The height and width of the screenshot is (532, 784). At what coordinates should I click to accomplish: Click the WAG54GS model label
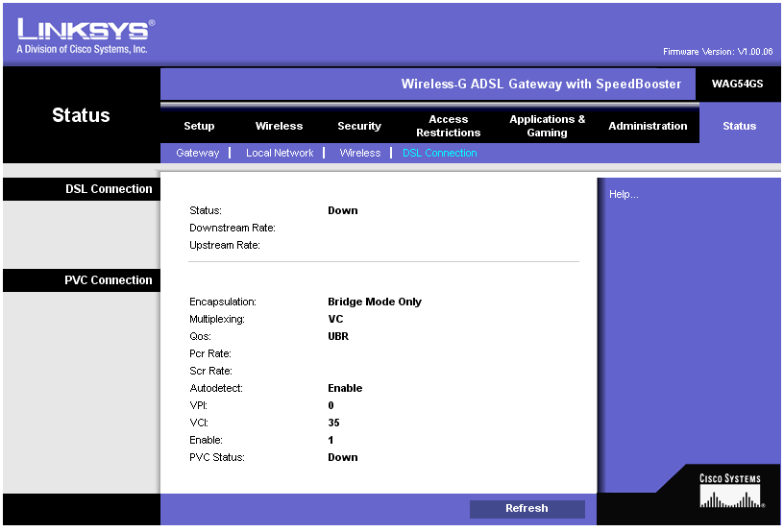(x=738, y=84)
